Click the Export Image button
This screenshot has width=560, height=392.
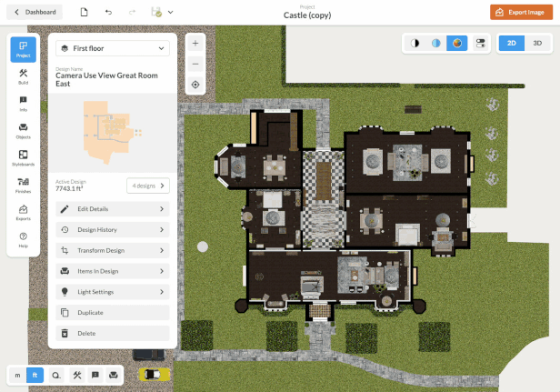coord(522,12)
